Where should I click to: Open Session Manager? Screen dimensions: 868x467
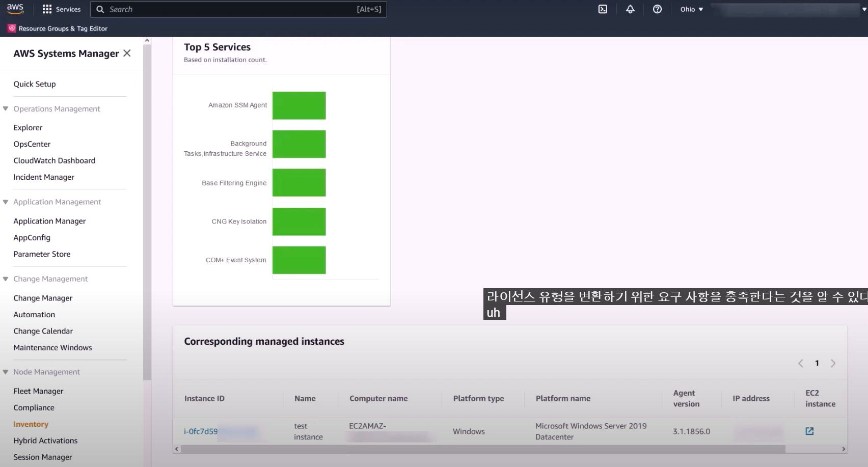point(43,457)
